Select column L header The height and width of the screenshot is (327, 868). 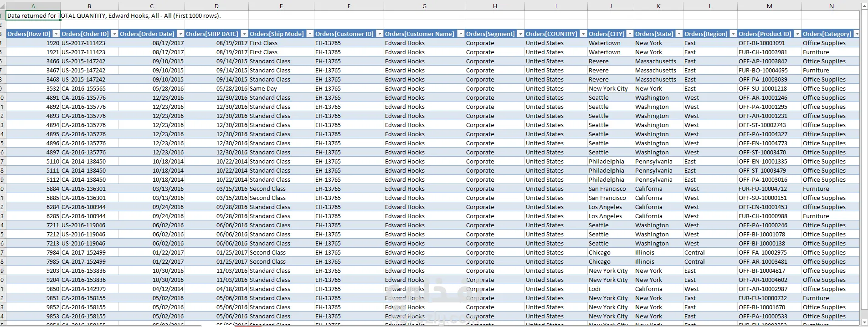tap(710, 6)
